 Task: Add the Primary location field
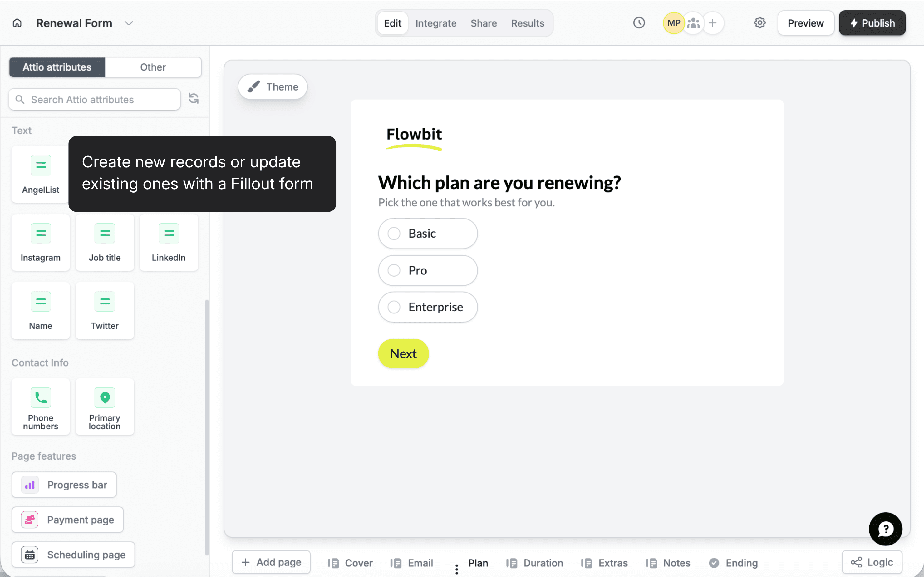105,407
